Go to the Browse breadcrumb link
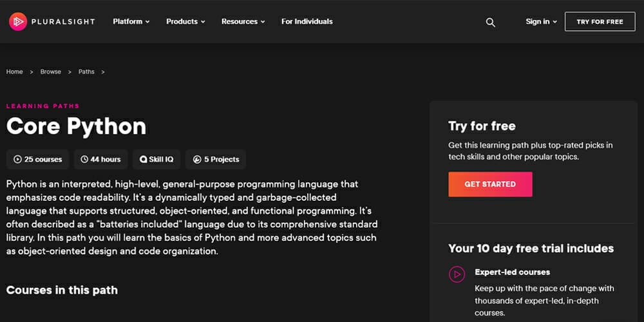644x322 pixels. [x=50, y=71]
